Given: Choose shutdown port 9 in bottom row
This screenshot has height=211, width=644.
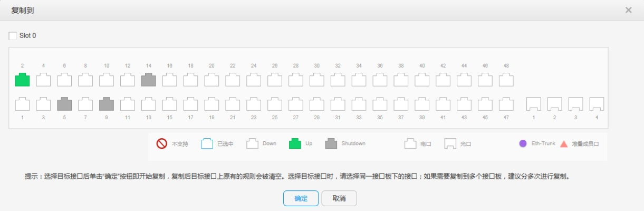Looking at the screenshot, I should coord(107,104).
